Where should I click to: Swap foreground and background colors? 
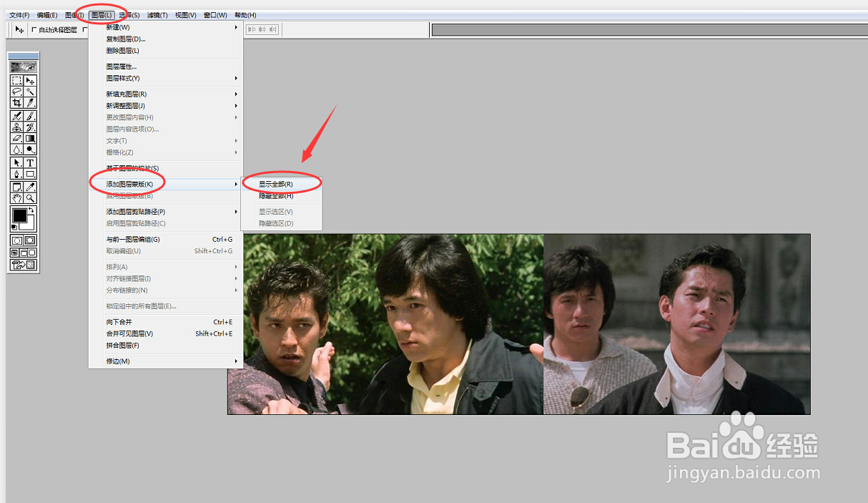pyautogui.click(x=31, y=210)
